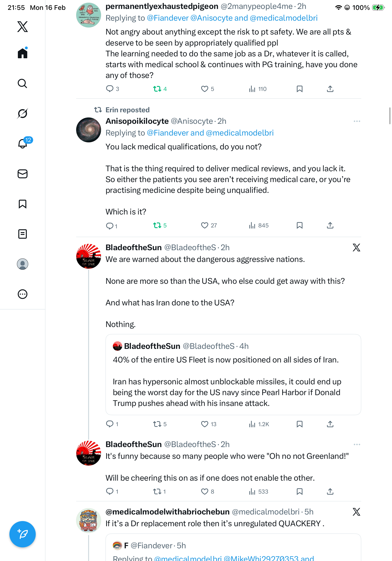The image size is (392, 561).
Task: Open Lists icon in sidebar
Action: [23, 234]
